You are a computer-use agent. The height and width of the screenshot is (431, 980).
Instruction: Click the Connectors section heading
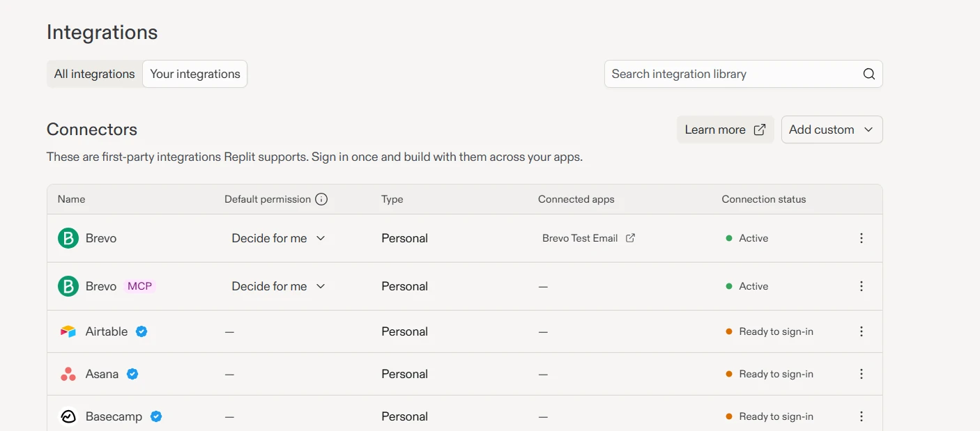(92, 130)
